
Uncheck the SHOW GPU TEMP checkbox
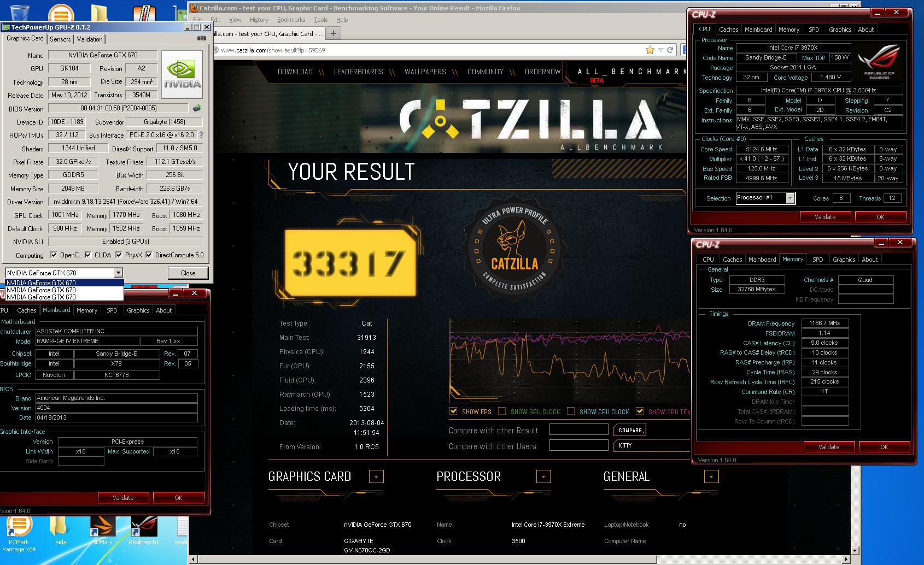point(640,411)
